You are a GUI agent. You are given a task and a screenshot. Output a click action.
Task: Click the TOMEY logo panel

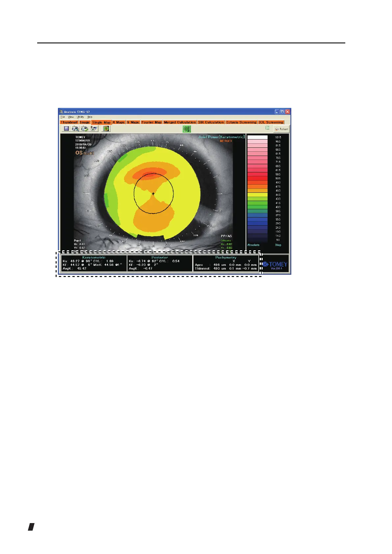[275, 264]
